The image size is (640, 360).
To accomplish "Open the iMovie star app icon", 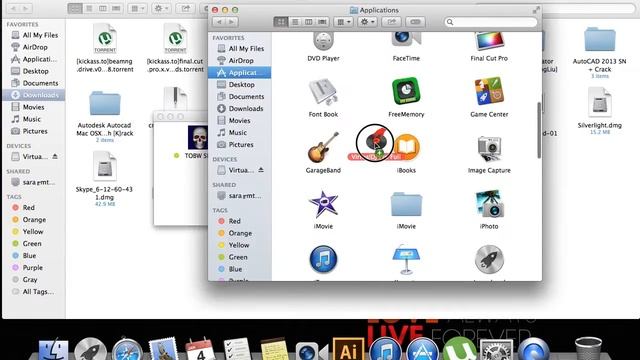I will 323,204.
